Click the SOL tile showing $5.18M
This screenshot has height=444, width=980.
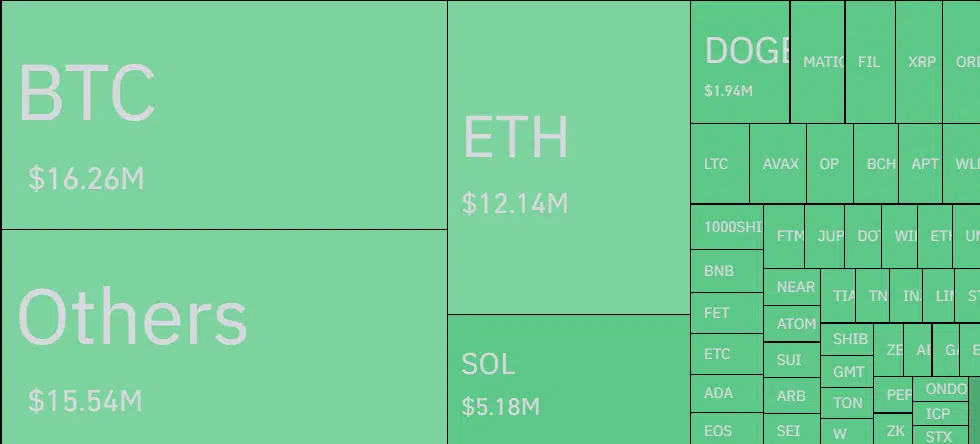click(568, 379)
